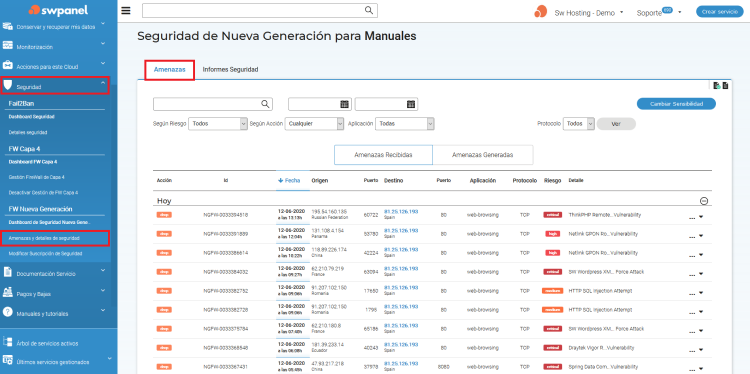
Task: Open Gestión FireWall de Capa 4
Action: [36, 177]
